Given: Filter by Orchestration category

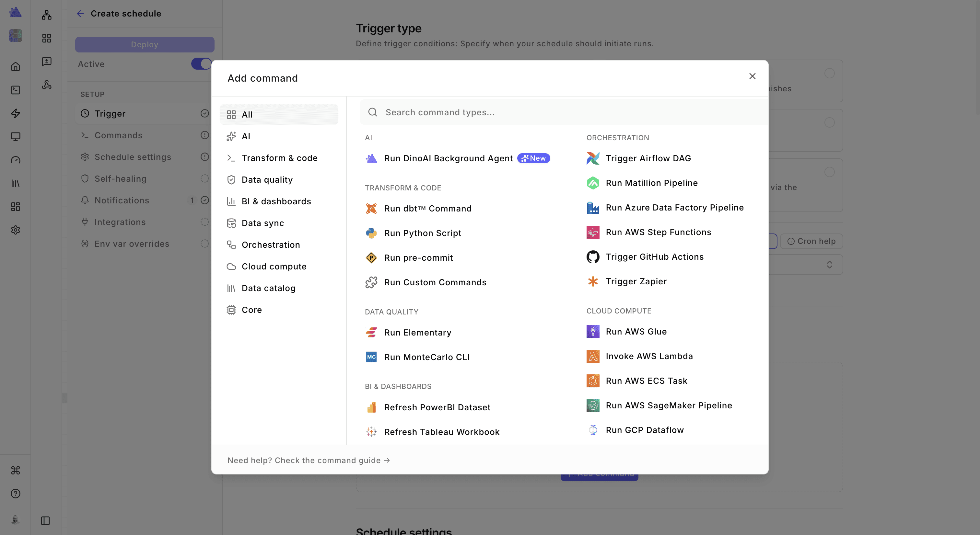Looking at the screenshot, I should point(279,245).
